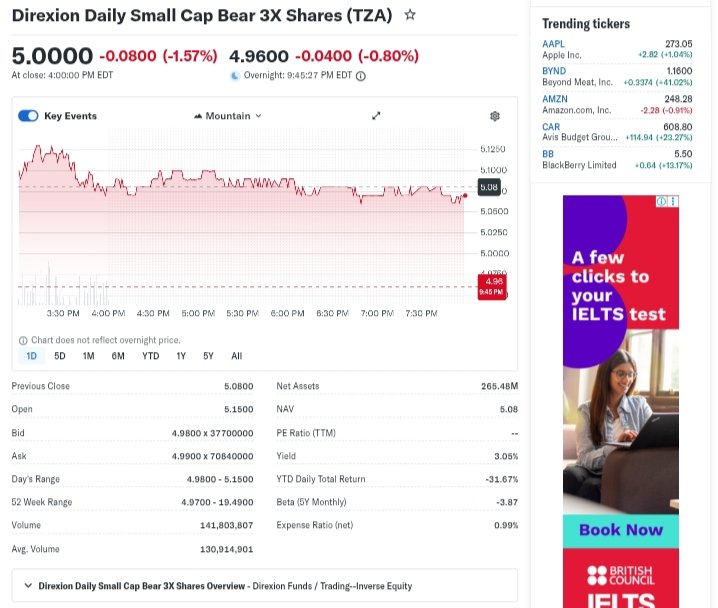Click the overnight moon icon
This screenshot has height=608, width=718.
coord(235,76)
